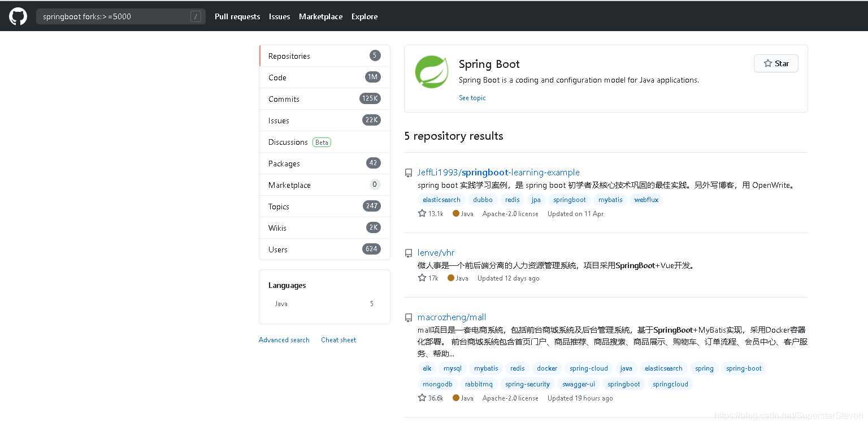This screenshot has width=868, height=426.
Task: Filter by Java language
Action: (x=324, y=304)
